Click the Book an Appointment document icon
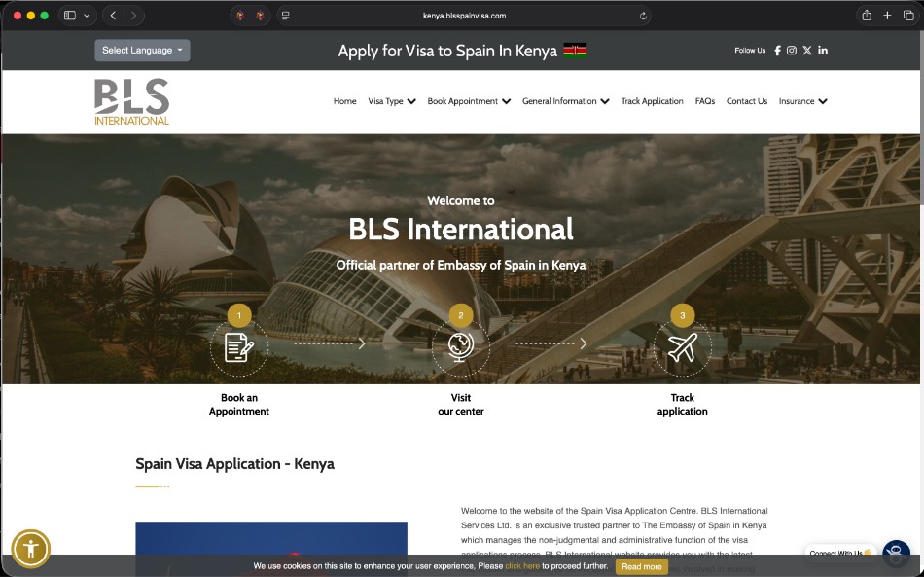 [238, 347]
